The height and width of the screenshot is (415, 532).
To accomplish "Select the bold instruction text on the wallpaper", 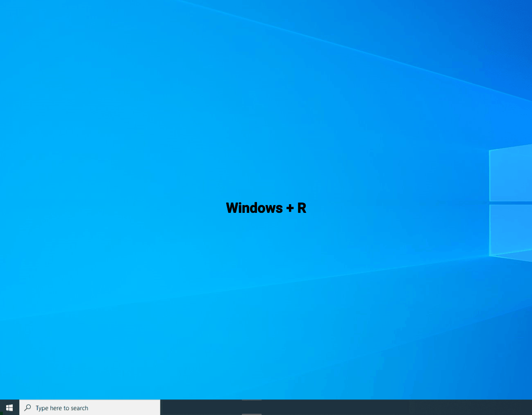I will pyautogui.click(x=266, y=208).
